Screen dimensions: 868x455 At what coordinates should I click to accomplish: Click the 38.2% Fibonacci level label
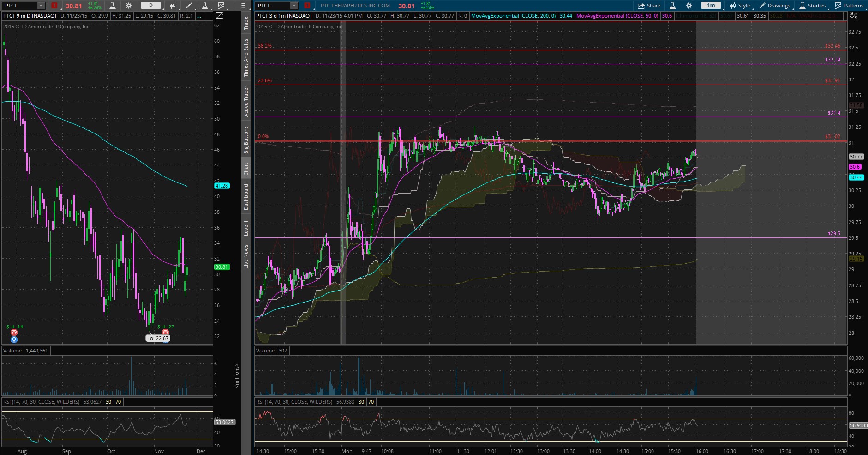pos(265,46)
